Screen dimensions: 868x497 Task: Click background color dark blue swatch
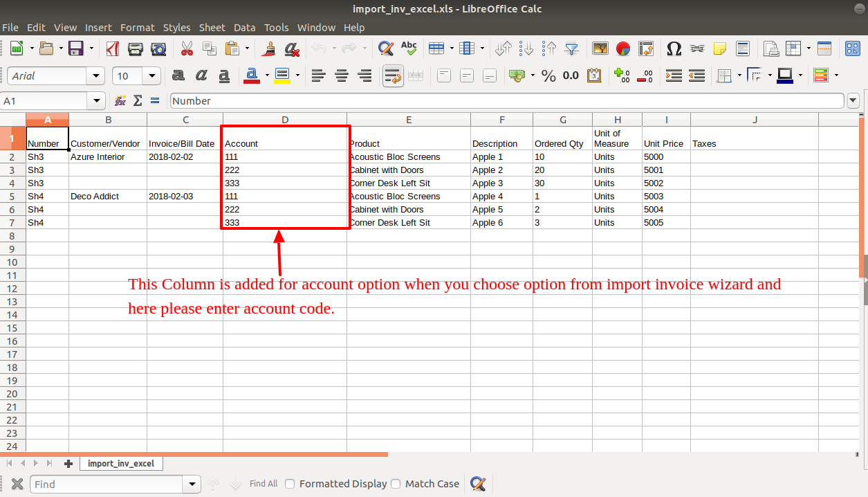(x=785, y=75)
